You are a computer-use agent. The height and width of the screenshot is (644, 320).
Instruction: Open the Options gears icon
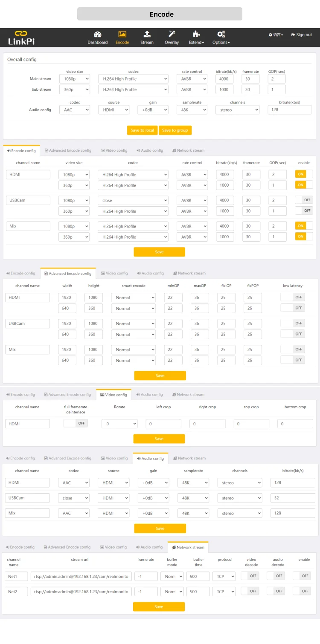(221, 34)
